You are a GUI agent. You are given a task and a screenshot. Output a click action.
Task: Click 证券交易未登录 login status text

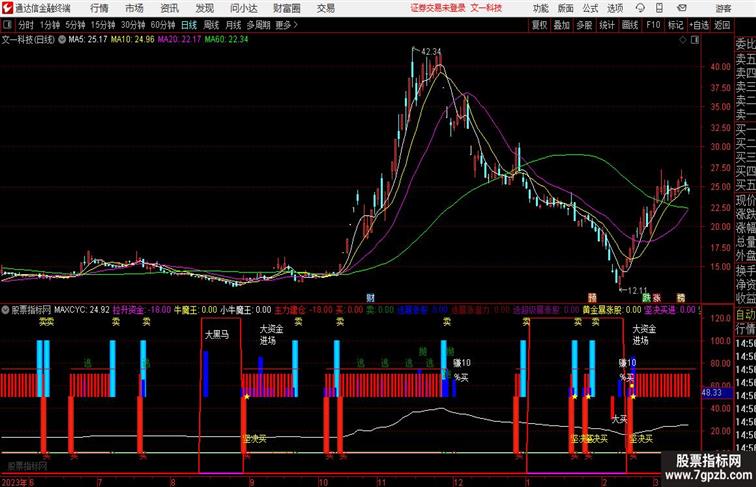point(438,8)
